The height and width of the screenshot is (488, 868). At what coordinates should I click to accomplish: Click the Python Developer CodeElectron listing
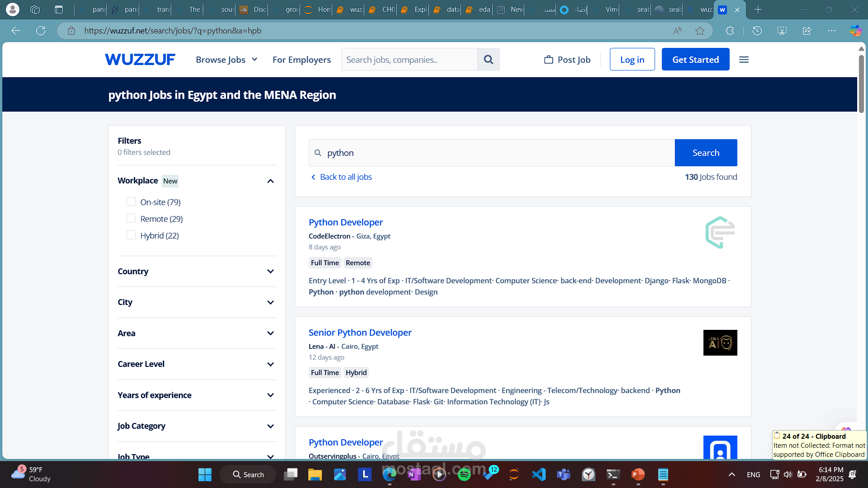(345, 222)
